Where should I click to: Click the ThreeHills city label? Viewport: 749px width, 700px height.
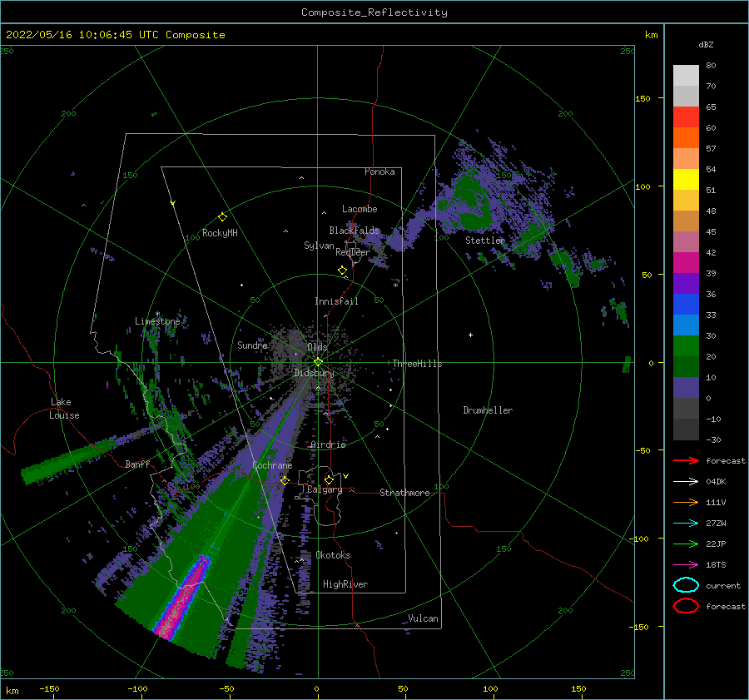(x=417, y=364)
